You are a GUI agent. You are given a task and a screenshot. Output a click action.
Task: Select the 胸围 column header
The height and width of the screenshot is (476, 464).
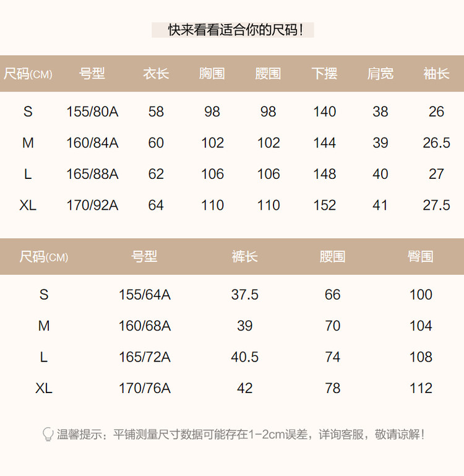pyautogui.click(x=212, y=74)
